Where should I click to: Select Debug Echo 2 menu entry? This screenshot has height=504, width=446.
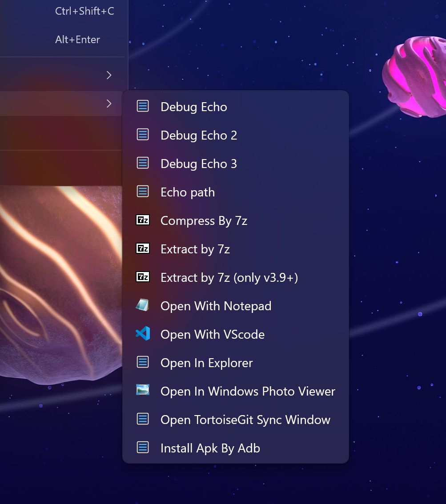235,135
